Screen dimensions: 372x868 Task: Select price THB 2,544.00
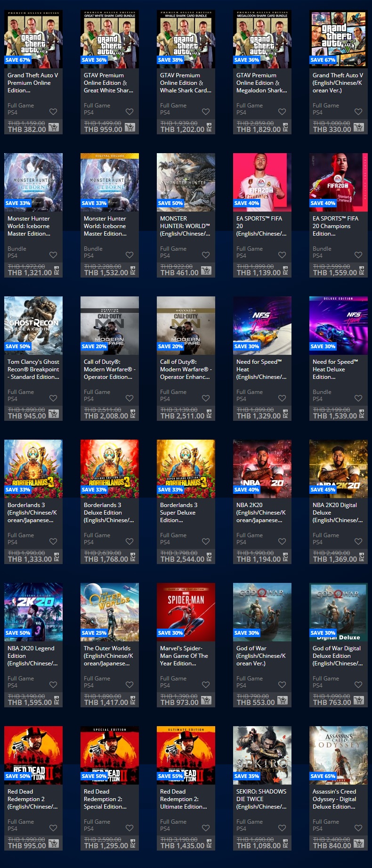tap(182, 559)
